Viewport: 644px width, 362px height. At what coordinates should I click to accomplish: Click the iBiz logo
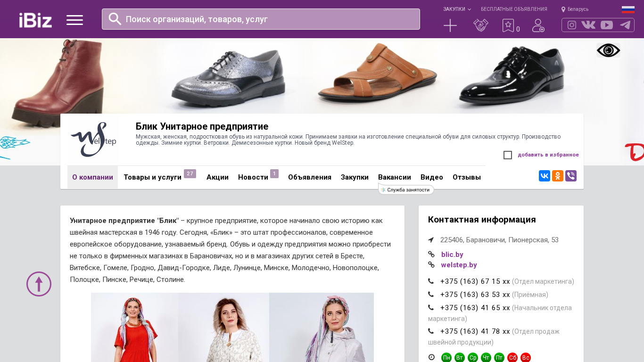(x=35, y=20)
